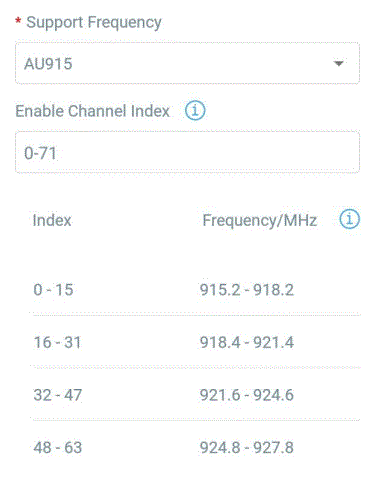Select the 16 - 31 index row
The width and height of the screenshot is (368, 483).
[x=195, y=342]
